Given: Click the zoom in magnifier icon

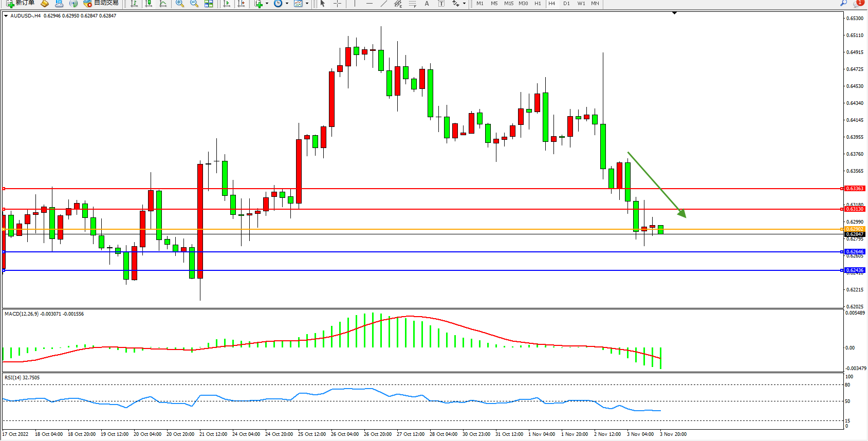Looking at the screenshot, I should [179, 4].
